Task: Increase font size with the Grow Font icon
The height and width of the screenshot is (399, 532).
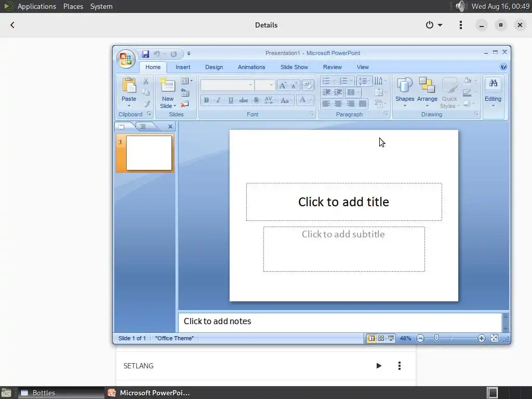Action: tap(282, 85)
